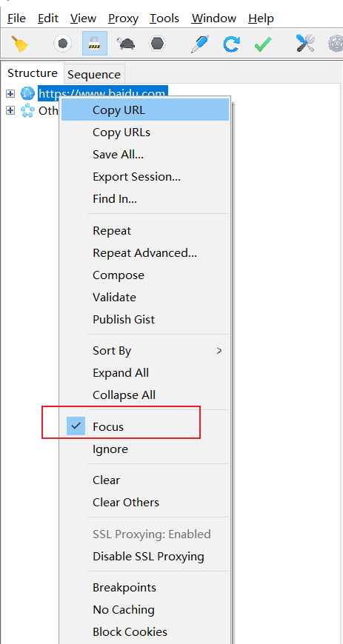Click the green checkmark Validate icon
The width and height of the screenshot is (343, 644).
coord(263,44)
